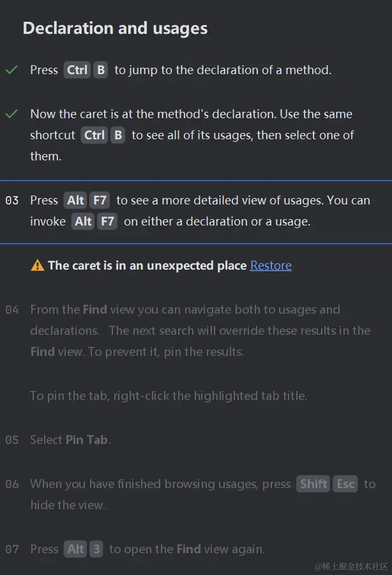This screenshot has width=392, height=575.
Task: Click the second Alt key badge after 'invoke'
Action: pos(83,222)
